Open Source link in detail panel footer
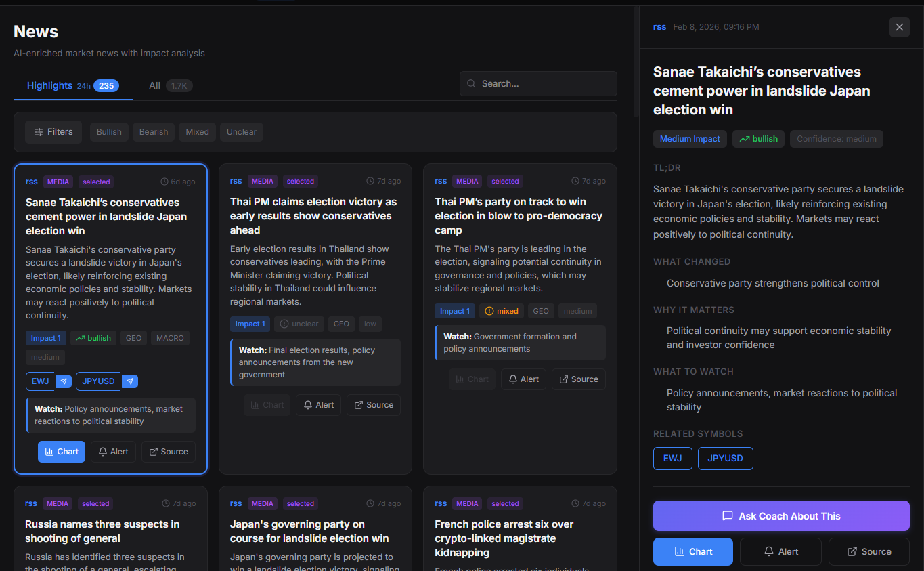 click(x=868, y=551)
